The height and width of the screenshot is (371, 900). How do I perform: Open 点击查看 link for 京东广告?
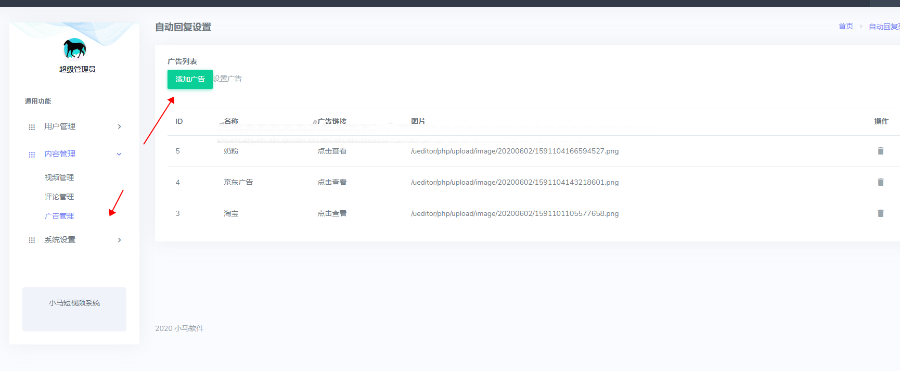332,182
